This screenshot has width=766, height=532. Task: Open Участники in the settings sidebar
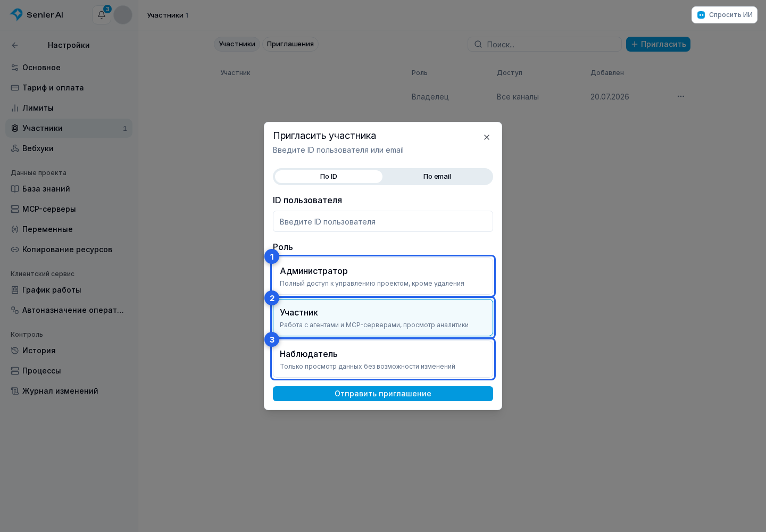(69, 128)
